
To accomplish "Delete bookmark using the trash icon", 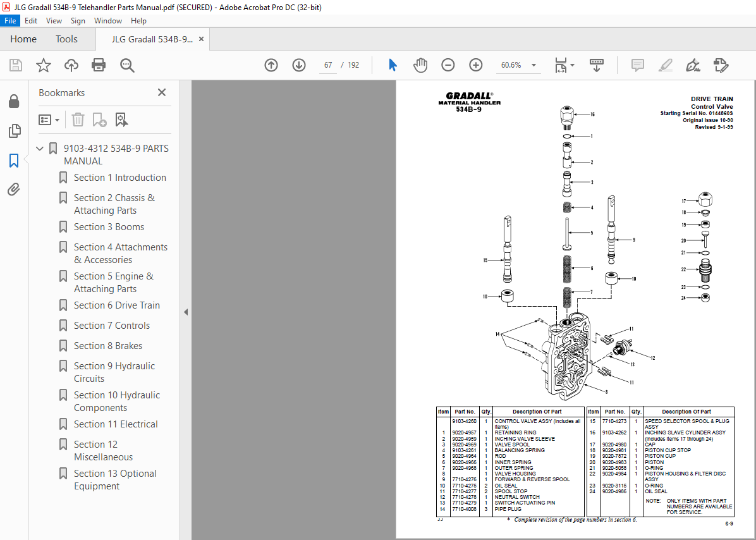I will (78, 120).
